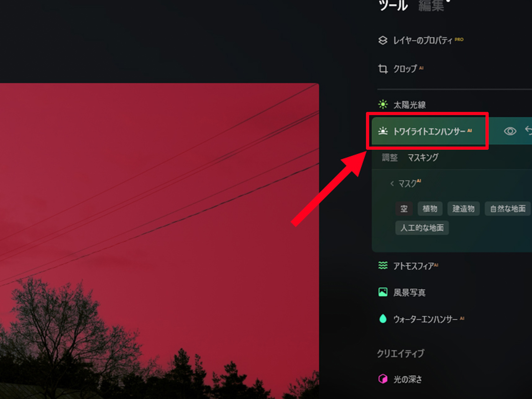
Task: Open the アトモスフィア waves icon
Action: click(383, 265)
